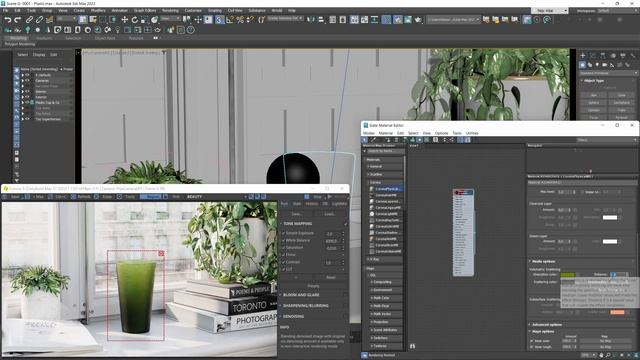Click the delete trash icon in Slate toolbar
The width and height of the screenshot is (640, 360).
(x=396, y=140)
